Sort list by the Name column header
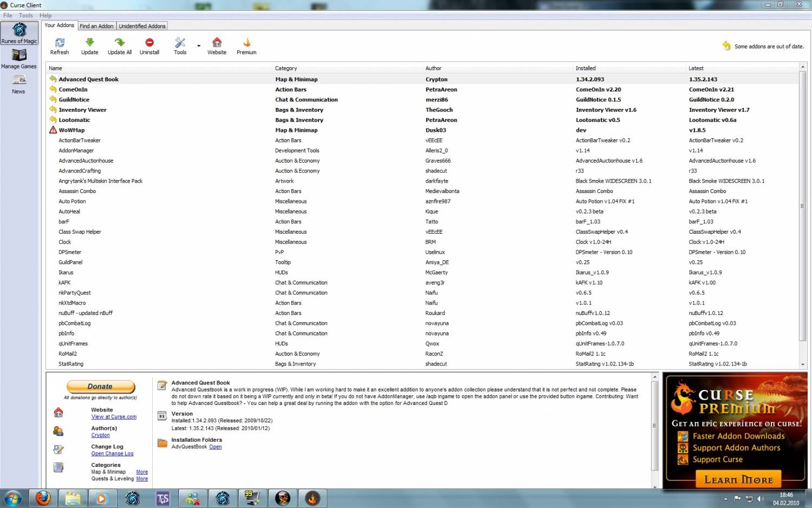 [159, 68]
